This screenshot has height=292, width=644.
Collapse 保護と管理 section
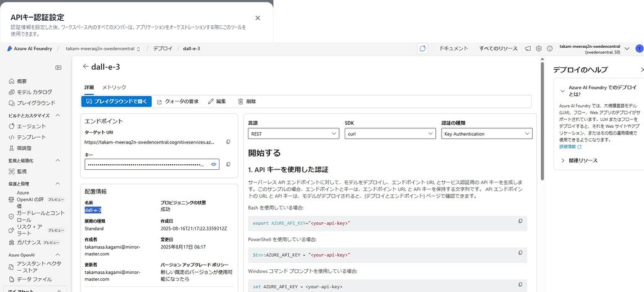(57, 184)
